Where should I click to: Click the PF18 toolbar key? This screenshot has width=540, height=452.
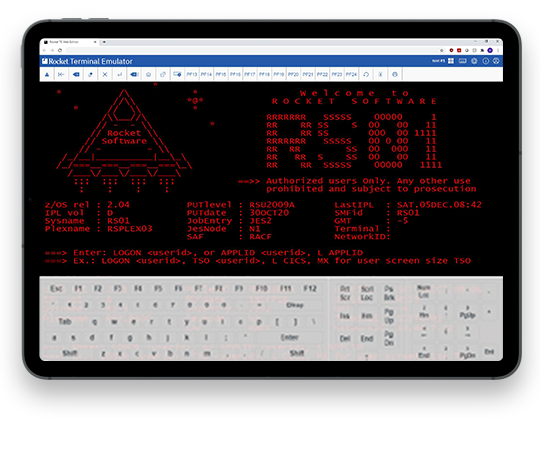tap(264, 74)
